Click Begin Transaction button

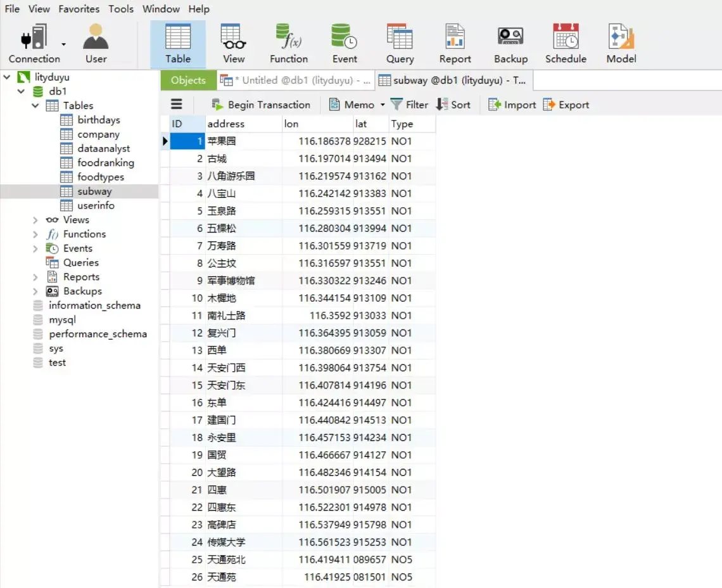click(x=261, y=105)
